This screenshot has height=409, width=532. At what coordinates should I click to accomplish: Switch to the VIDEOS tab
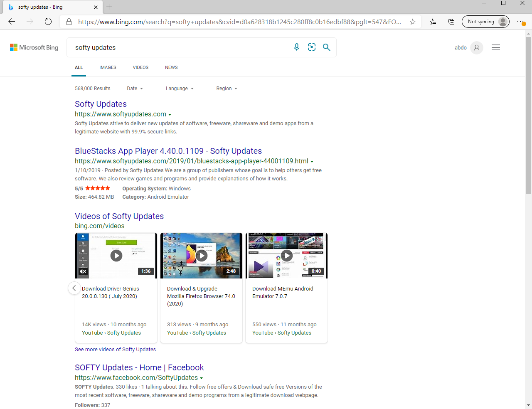[140, 67]
